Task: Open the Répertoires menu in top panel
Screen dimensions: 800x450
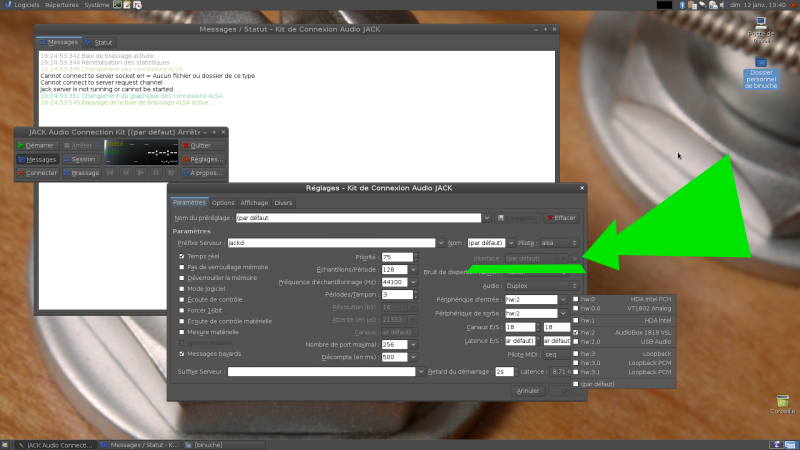Action: (x=62, y=5)
